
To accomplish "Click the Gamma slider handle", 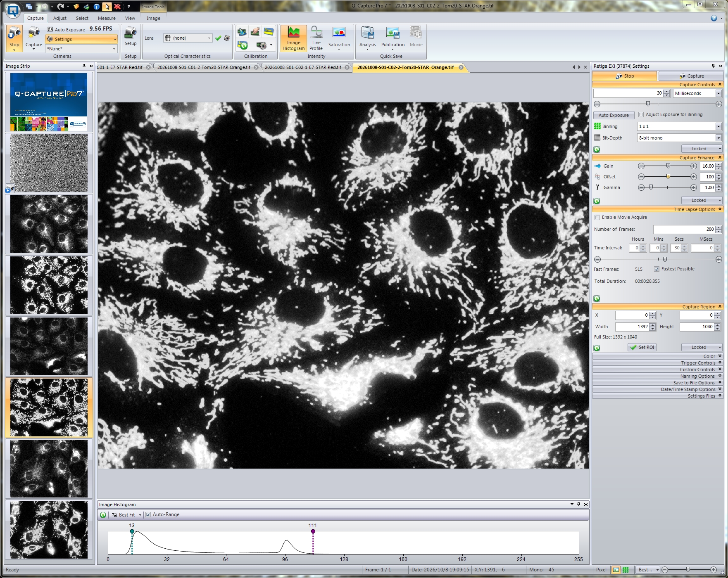I will tap(651, 187).
